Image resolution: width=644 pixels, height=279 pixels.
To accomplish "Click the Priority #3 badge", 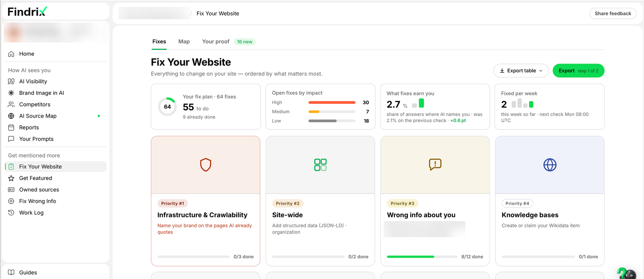I will pos(402,203).
